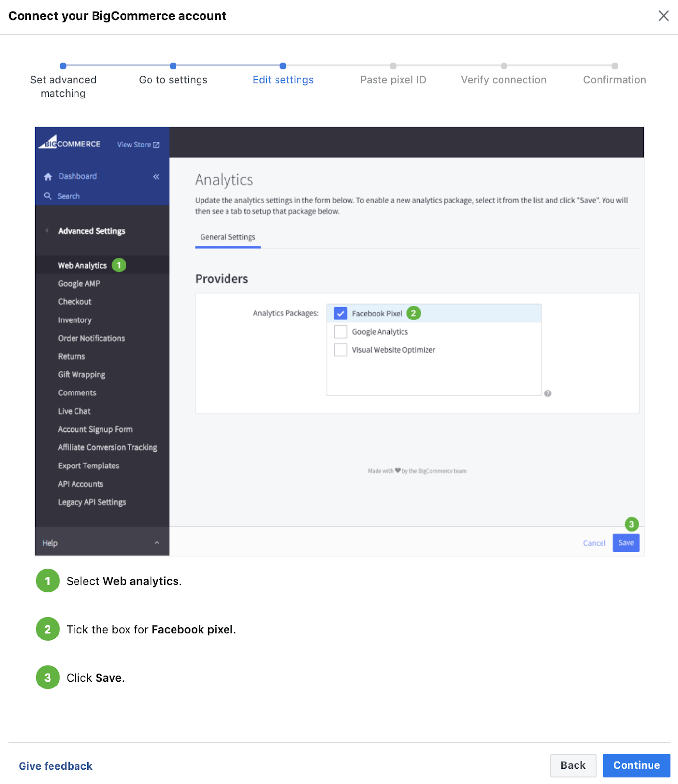Click the Search magnifier icon
Screen dimensions: 678x784
click(x=48, y=196)
